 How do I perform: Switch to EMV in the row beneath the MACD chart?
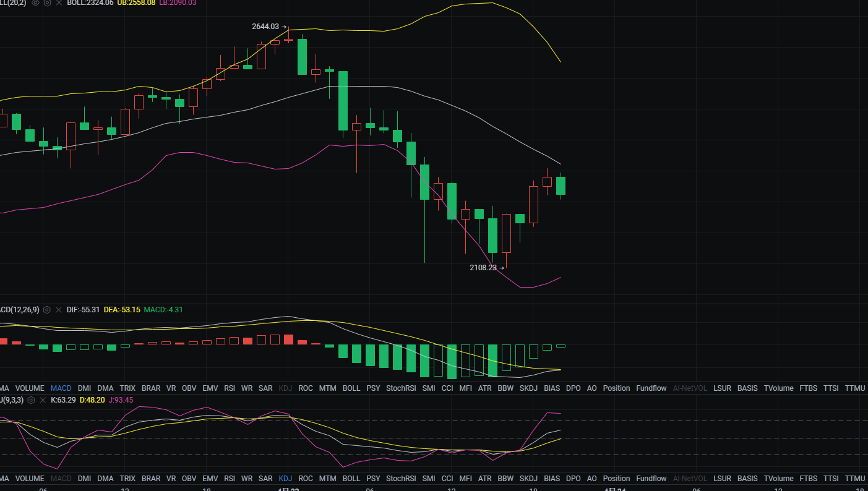coord(210,388)
